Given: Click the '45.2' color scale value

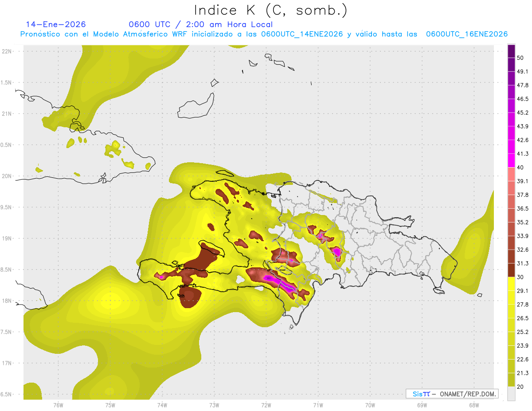Looking at the screenshot, I should pos(523,113).
